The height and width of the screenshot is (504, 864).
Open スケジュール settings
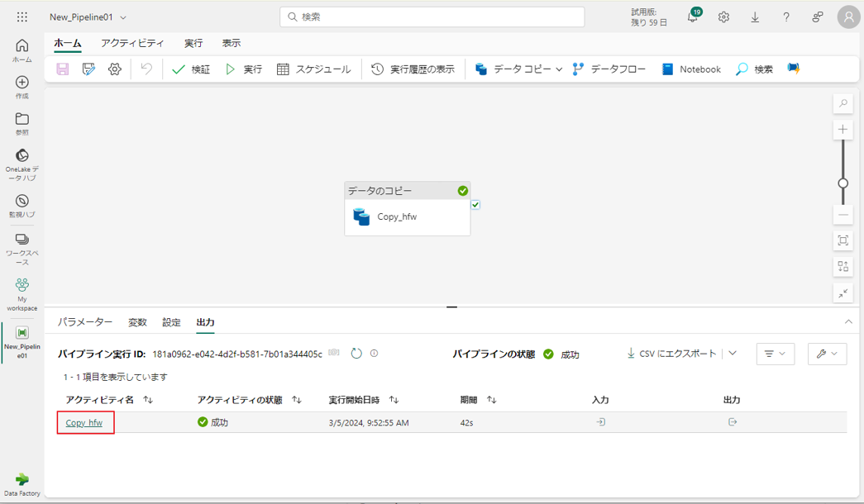pyautogui.click(x=313, y=69)
